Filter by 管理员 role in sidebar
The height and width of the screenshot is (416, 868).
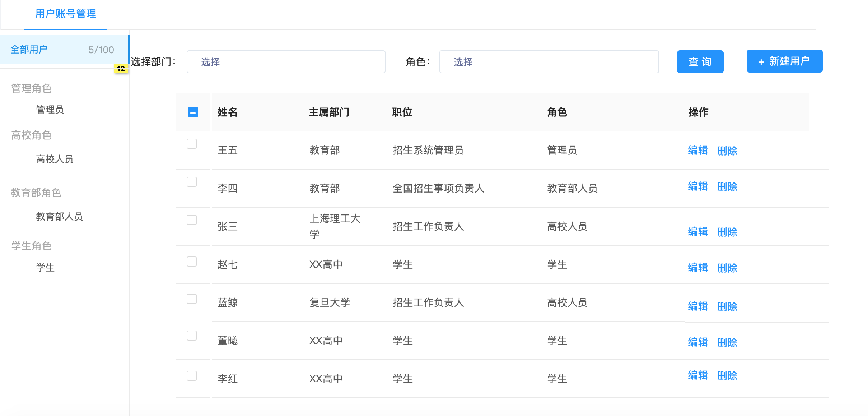(50, 110)
